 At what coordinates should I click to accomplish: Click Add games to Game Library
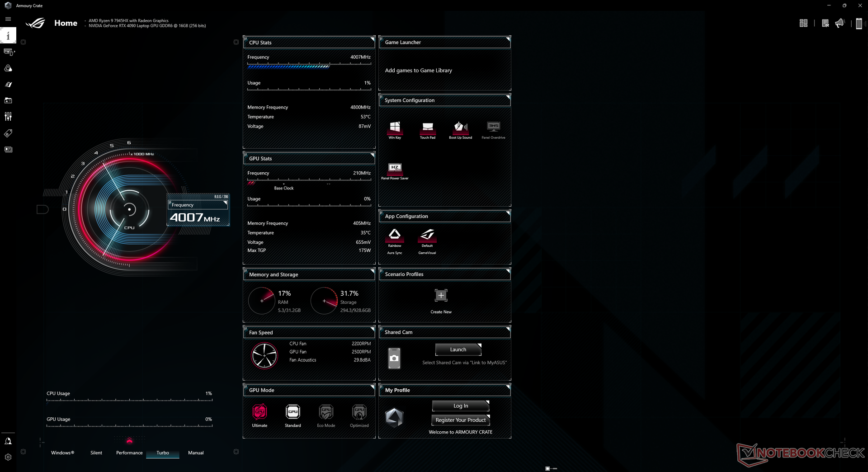[418, 71]
